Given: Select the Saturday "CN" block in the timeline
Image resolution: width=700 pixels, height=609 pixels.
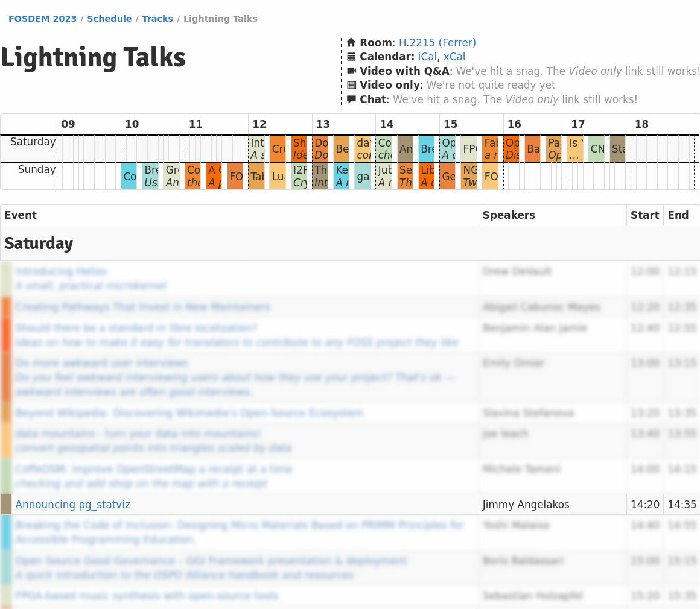Looking at the screenshot, I should pyautogui.click(x=596, y=149).
